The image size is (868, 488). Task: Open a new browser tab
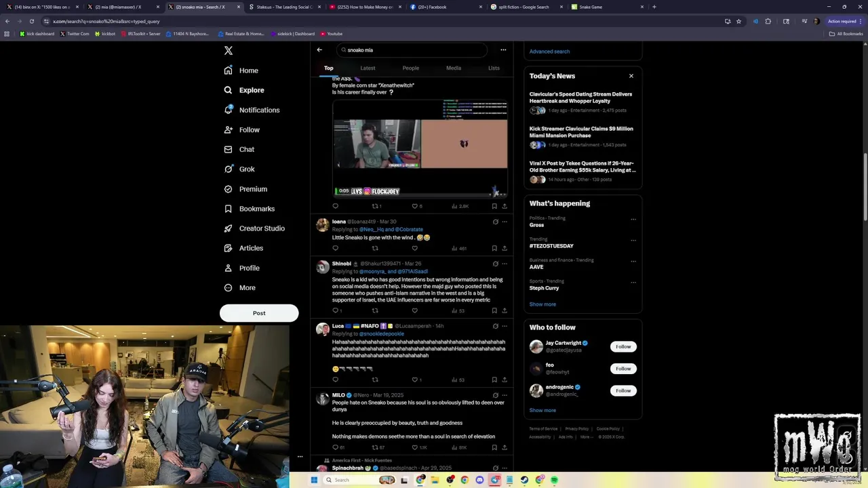pyautogui.click(x=654, y=7)
